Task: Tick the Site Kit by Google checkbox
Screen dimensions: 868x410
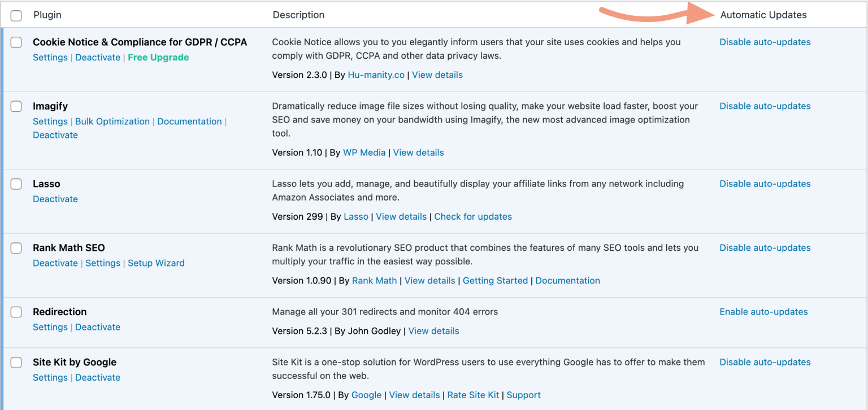Action: pos(16,363)
